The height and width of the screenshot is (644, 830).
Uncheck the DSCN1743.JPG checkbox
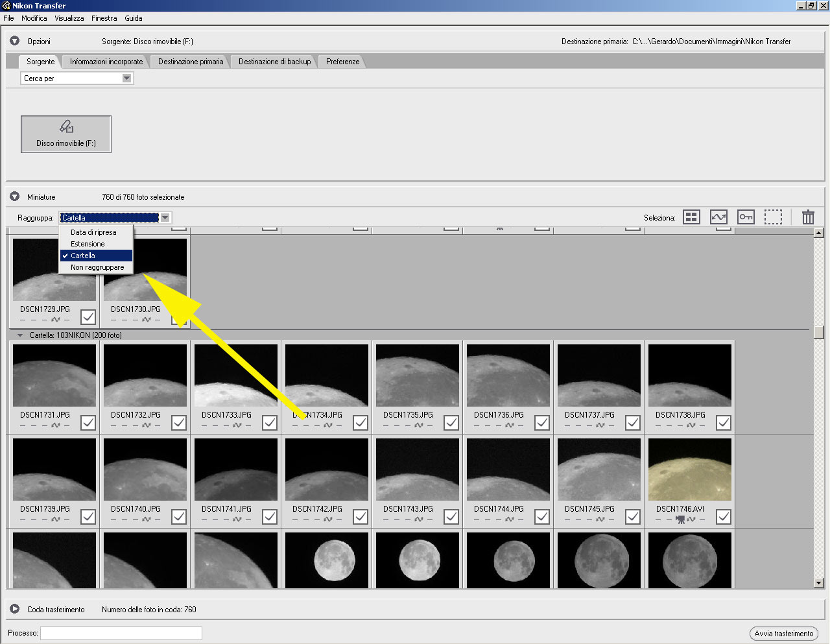coord(451,517)
